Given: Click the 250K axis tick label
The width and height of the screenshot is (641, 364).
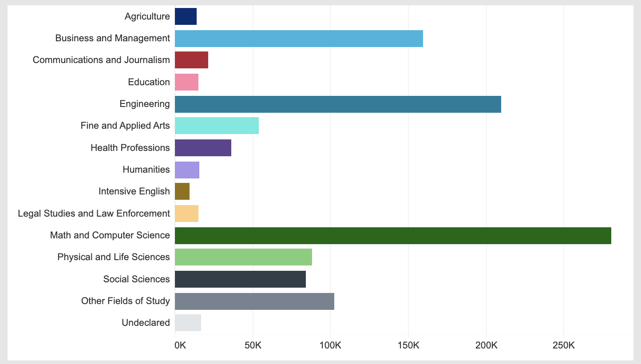Looking at the screenshot, I should point(564,345).
